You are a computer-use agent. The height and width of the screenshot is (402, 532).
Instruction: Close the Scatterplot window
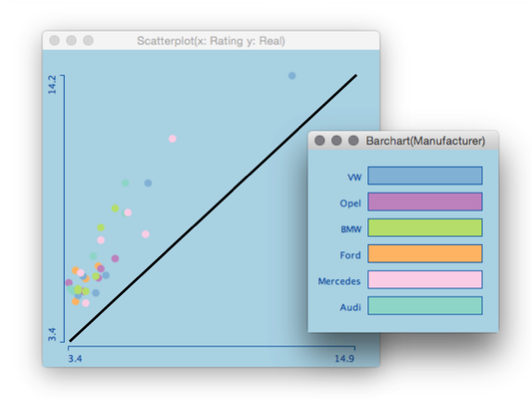point(55,41)
